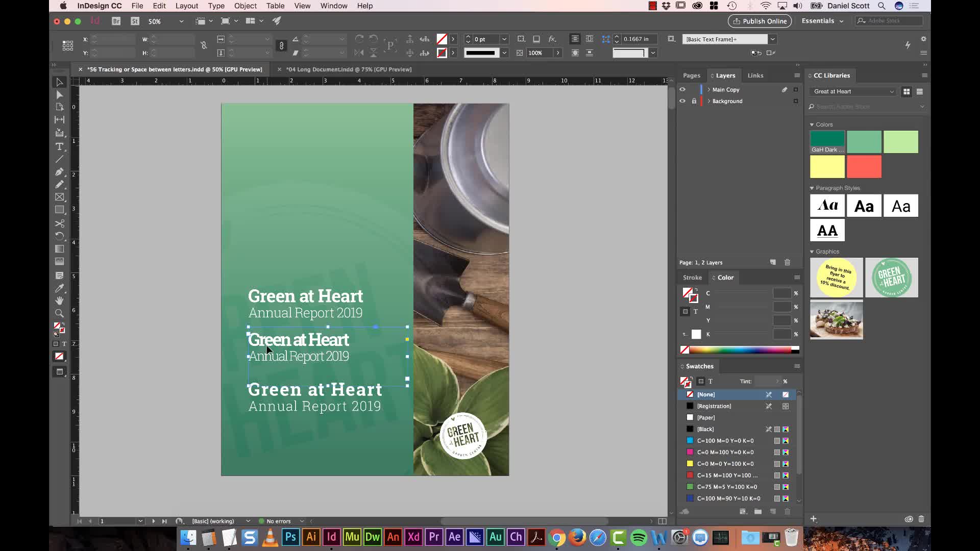Select the Zoom tool
980x551 pixels.
(x=60, y=313)
